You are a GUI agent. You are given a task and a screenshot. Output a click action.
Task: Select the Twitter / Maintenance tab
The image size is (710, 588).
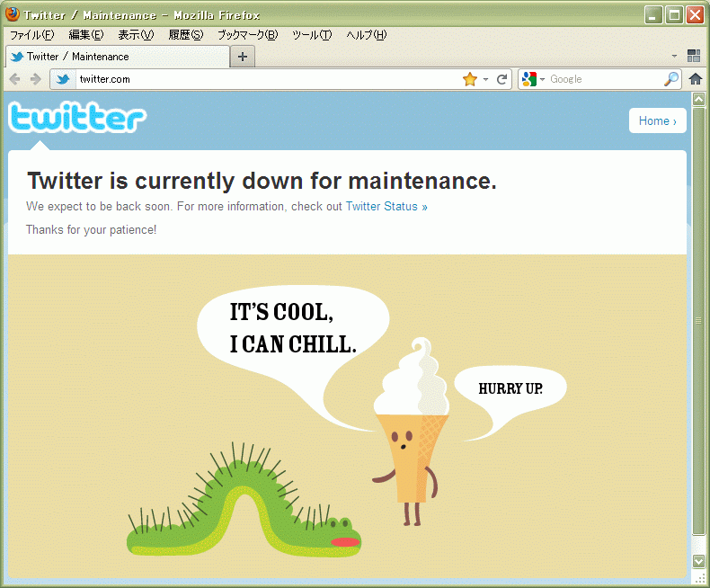coord(118,57)
